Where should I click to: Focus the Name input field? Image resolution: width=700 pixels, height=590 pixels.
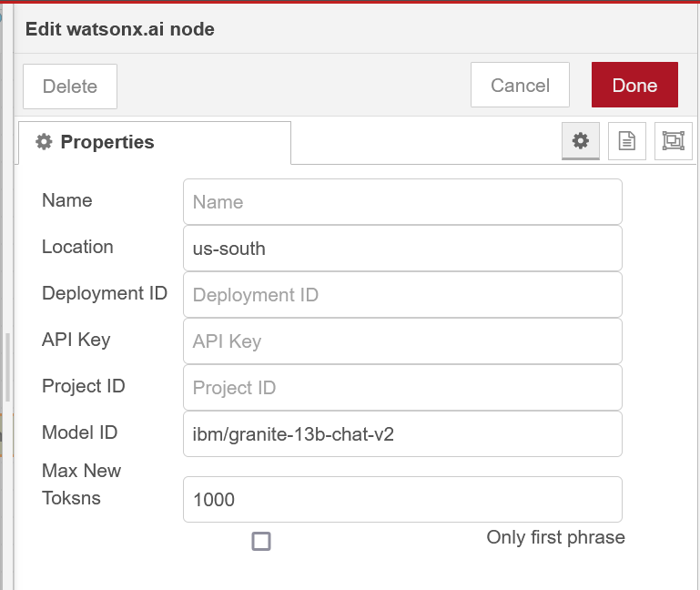pos(402,201)
